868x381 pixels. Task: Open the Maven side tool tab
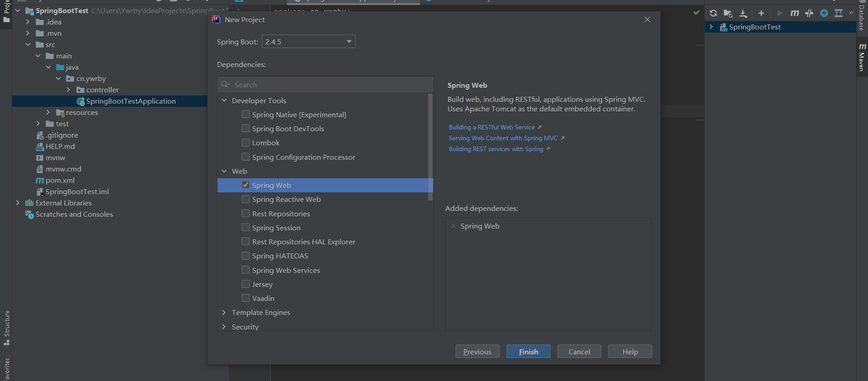(x=862, y=57)
